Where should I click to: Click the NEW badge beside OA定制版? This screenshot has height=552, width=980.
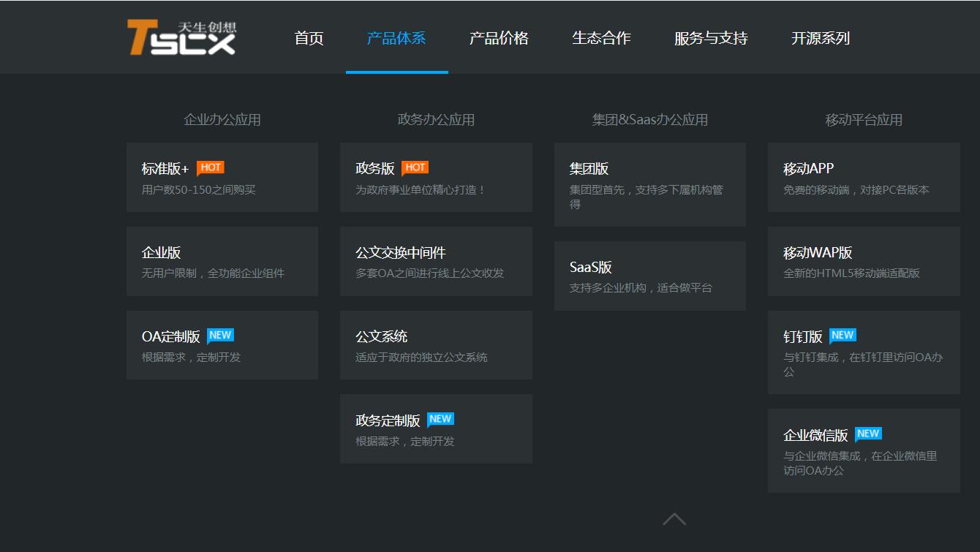pyautogui.click(x=220, y=335)
